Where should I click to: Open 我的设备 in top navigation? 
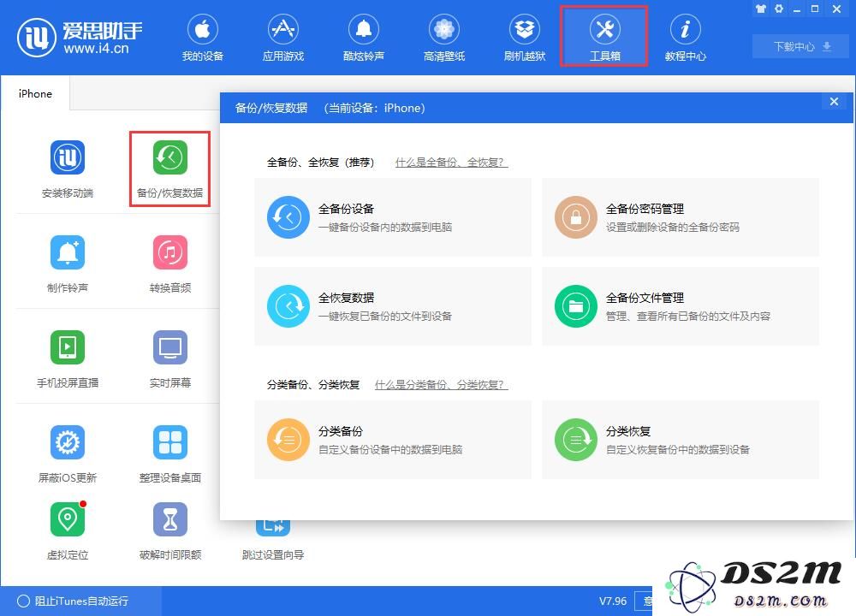pyautogui.click(x=203, y=38)
